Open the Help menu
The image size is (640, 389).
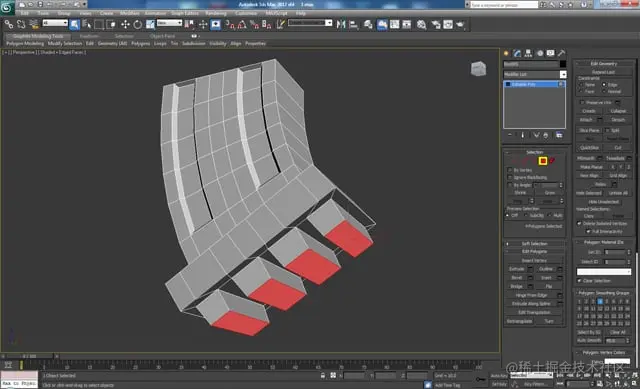[x=300, y=13]
